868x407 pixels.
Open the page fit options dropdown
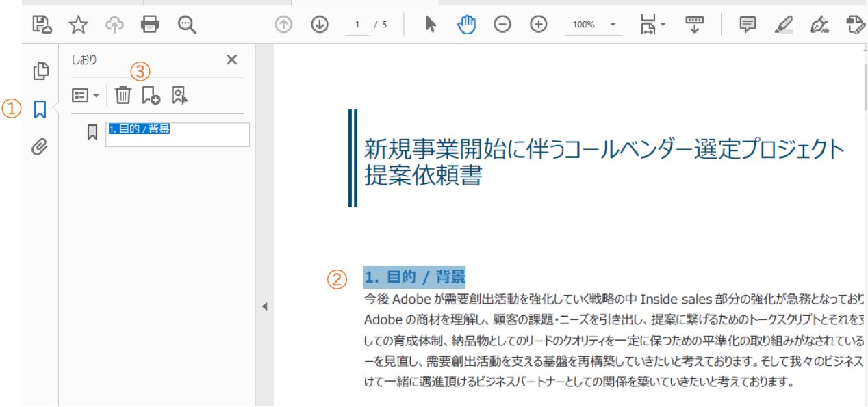point(653,25)
